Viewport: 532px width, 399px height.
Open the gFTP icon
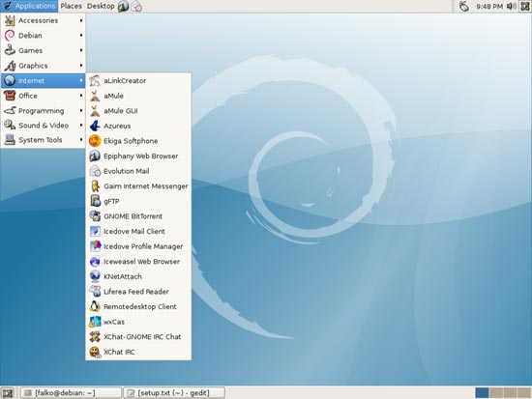(95, 201)
